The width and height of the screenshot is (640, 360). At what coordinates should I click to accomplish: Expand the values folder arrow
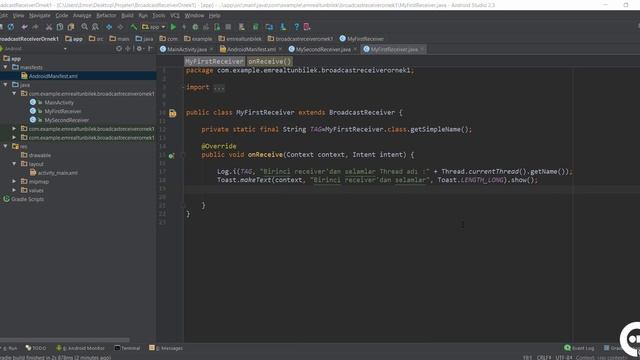pos(14,190)
